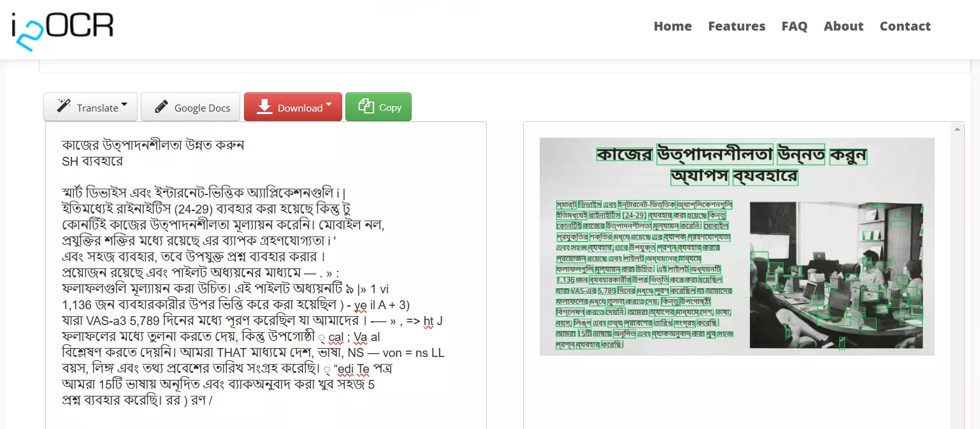Open the Contact page
980x429 pixels.
(905, 26)
